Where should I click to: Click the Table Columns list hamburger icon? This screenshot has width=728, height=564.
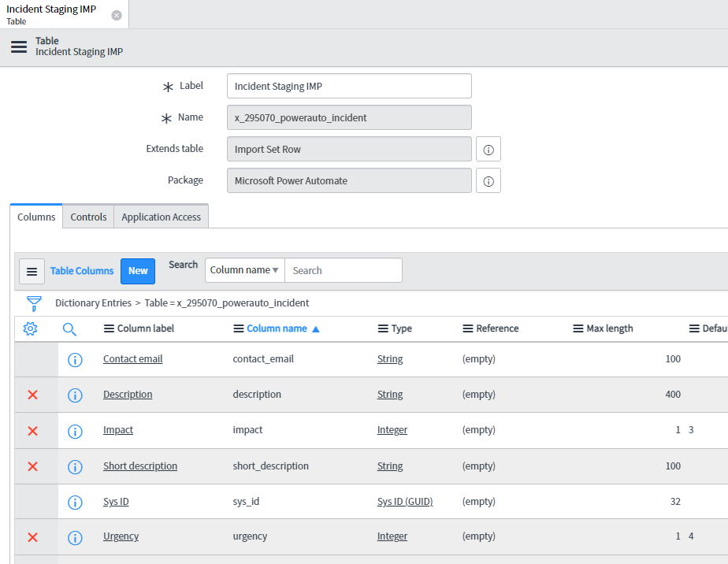(x=32, y=271)
